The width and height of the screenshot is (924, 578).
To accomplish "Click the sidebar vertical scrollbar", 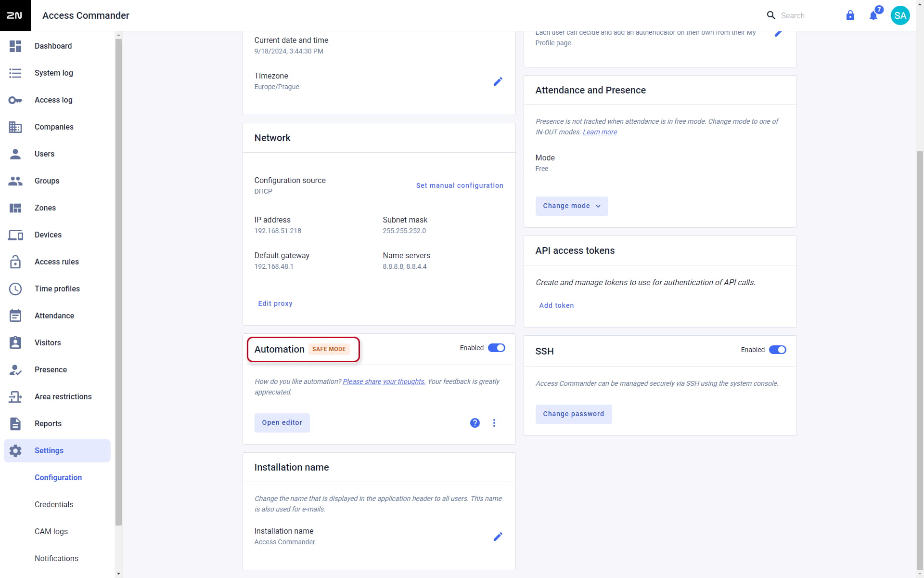I will click(119, 282).
